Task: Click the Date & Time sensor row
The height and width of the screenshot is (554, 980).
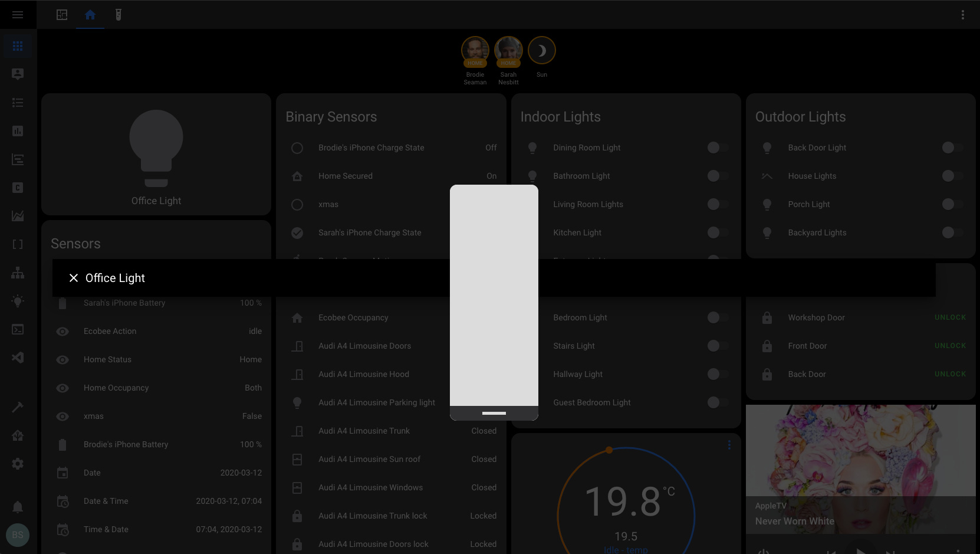Action: coord(156,501)
